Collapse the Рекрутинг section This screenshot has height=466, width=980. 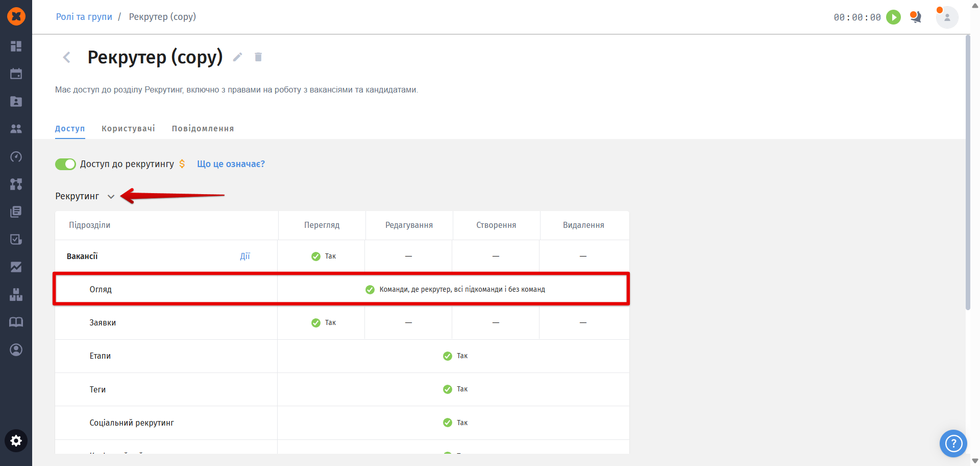click(x=111, y=197)
